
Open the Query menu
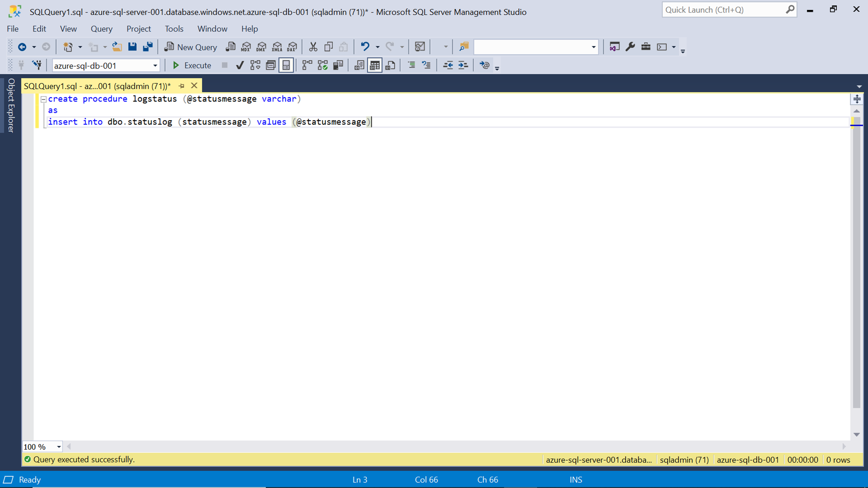101,29
